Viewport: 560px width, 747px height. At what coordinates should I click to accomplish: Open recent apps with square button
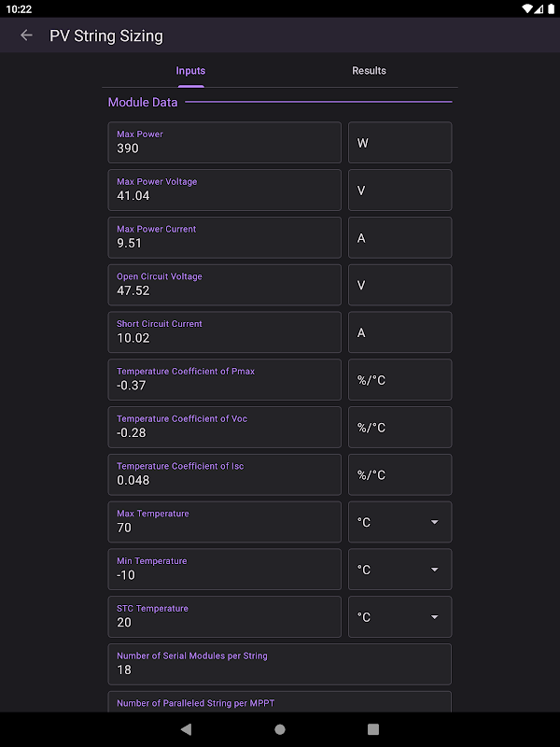373,728
